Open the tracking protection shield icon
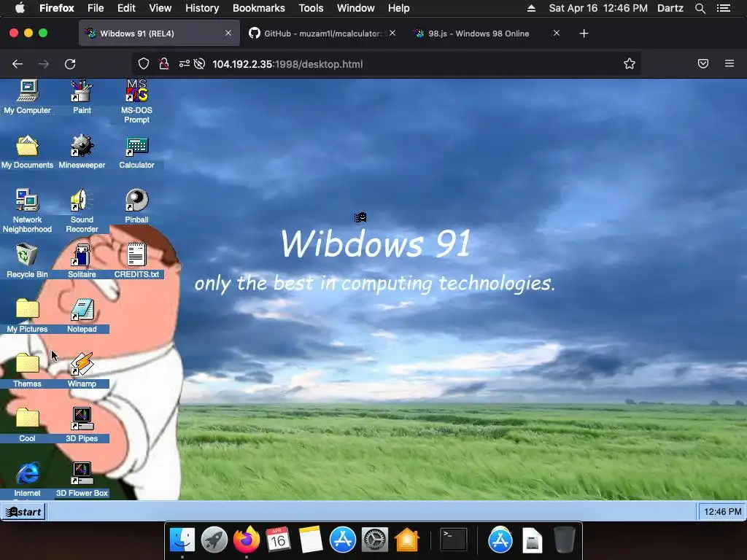 click(144, 64)
